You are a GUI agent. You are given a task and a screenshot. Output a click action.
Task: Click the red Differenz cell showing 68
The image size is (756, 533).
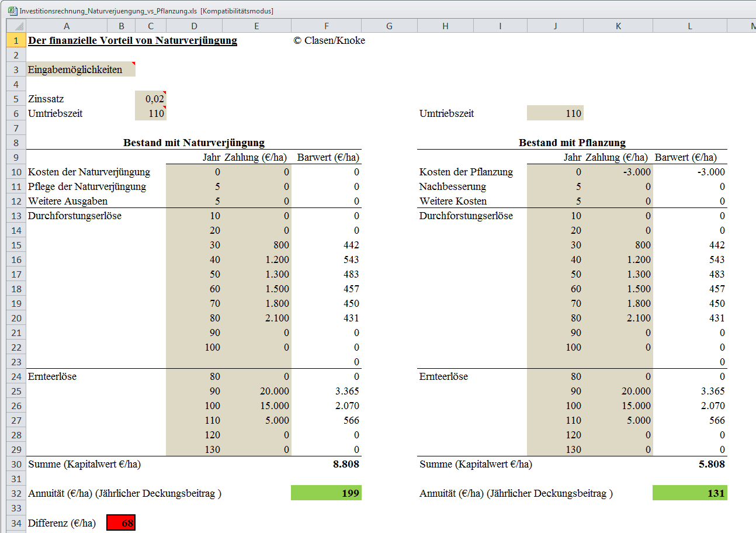121,523
